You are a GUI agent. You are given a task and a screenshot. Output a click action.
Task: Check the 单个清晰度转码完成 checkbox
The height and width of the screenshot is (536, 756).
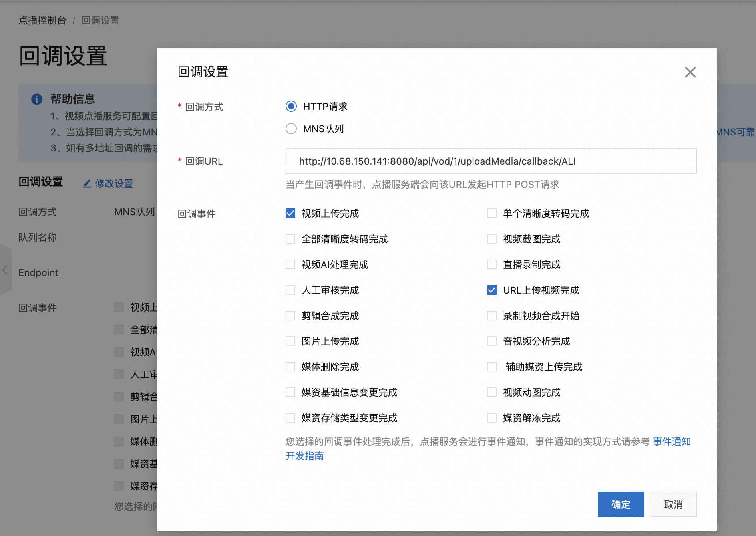[492, 213]
